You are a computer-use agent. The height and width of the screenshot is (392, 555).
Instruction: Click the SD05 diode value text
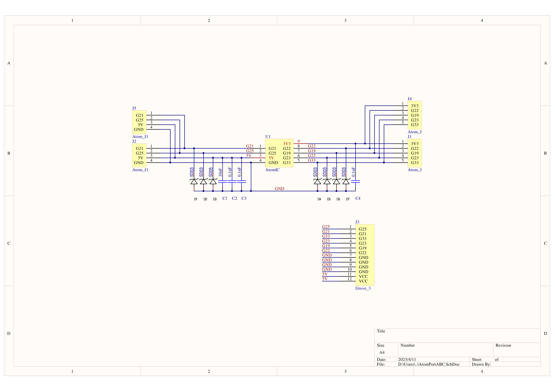pos(211,172)
